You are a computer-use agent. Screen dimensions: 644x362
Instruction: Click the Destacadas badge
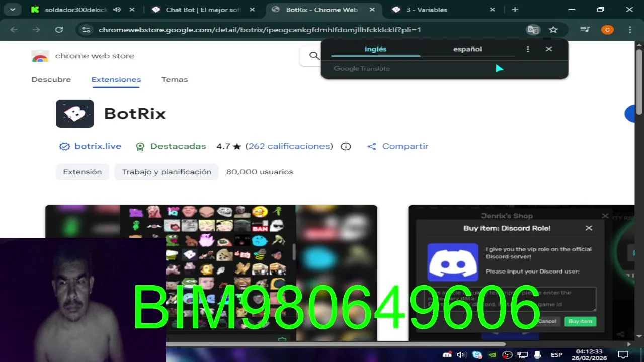pos(171,146)
